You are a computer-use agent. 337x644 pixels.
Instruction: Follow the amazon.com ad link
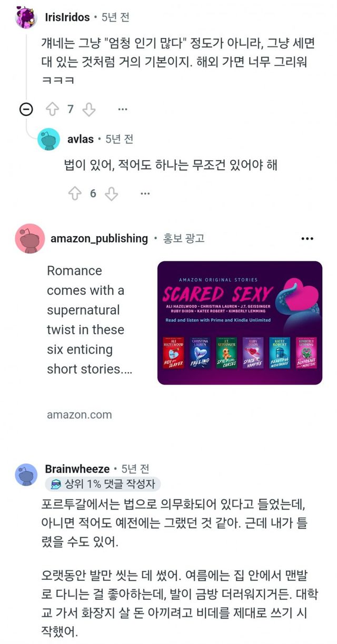[x=80, y=414]
